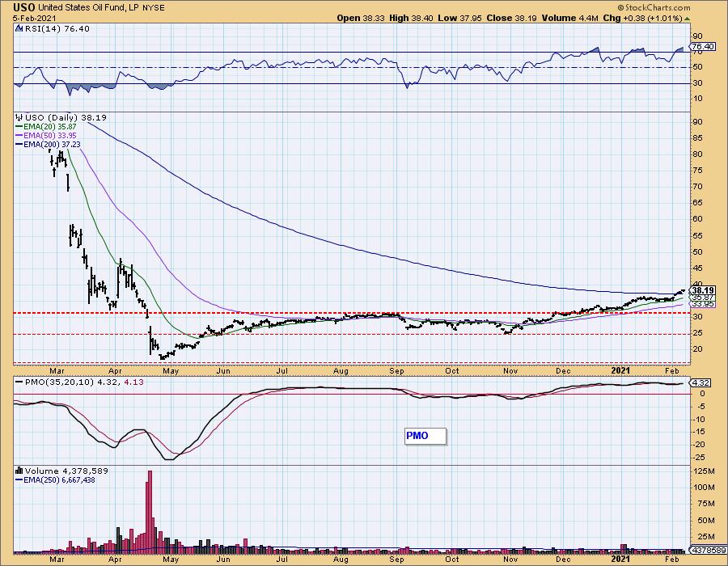
Task: Click the 4.13 PMO signal value
Action: (x=133, y=382)
